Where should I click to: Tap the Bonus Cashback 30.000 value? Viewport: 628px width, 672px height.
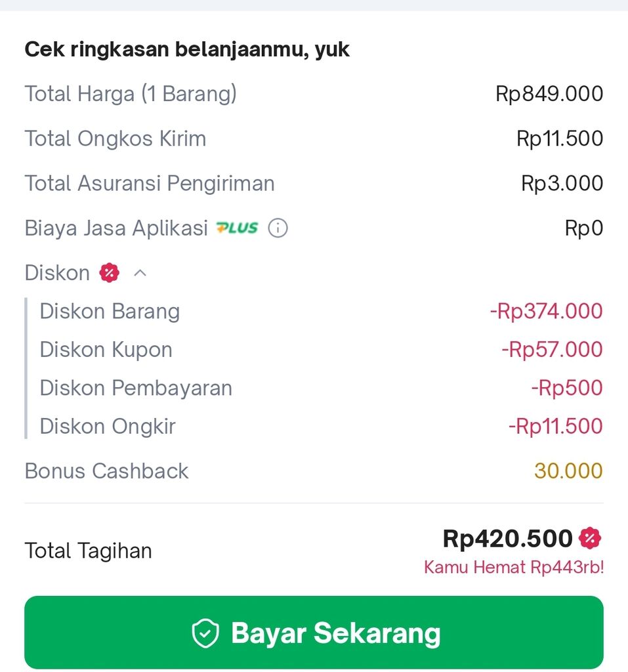[x=568, y=471]
